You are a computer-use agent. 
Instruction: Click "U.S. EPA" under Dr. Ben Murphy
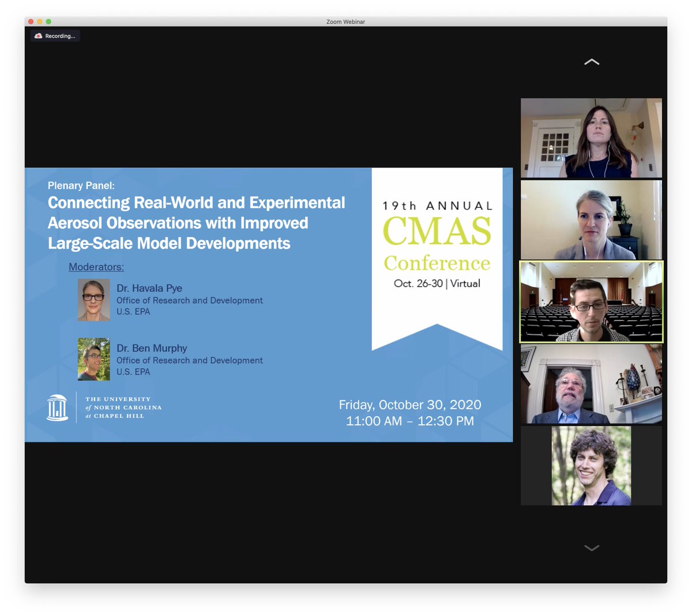[133, 372]
